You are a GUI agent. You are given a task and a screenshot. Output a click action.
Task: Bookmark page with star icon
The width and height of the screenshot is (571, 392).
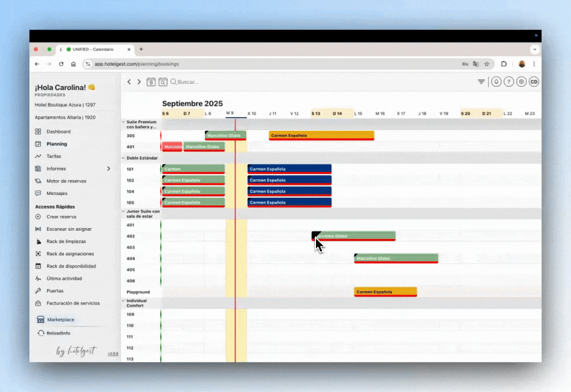tap(487, 64)
